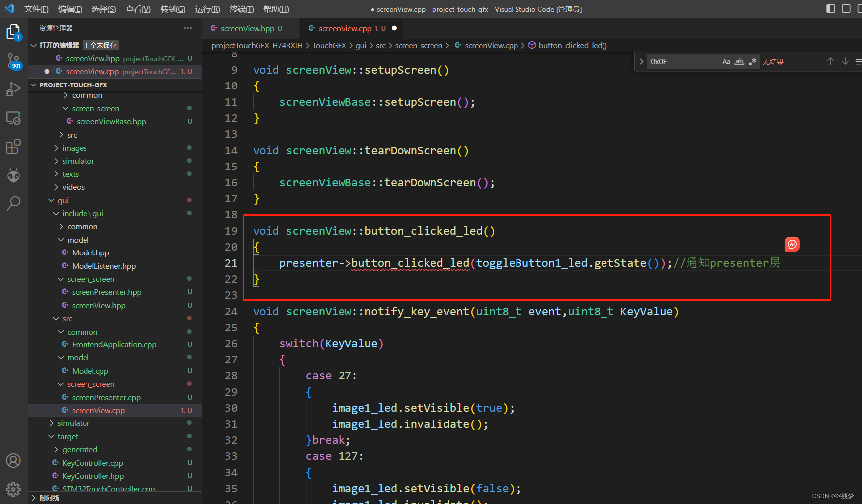The image size is (862, 504).
Task: Open the Remote Explorer view
Action: 13,118
